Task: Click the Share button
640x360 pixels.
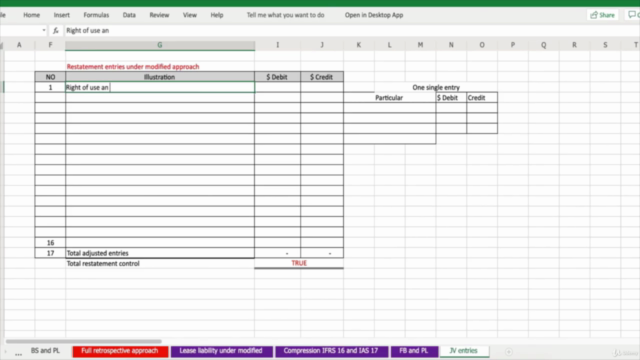Action: (x=602, y=15)
